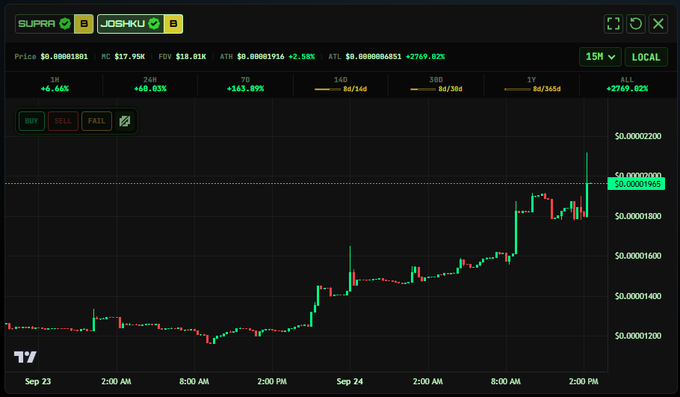Click the $0.00002200 price axis label
Image resolution: width=680 pixels, height=397 pixels.
click(638, 136)
